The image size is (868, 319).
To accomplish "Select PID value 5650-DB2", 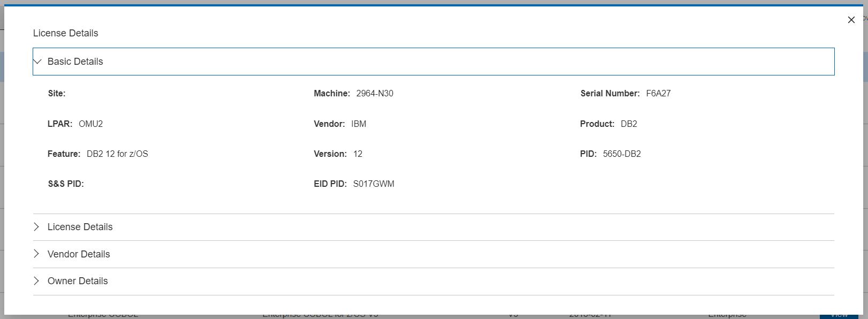I will tap(622, 154).
